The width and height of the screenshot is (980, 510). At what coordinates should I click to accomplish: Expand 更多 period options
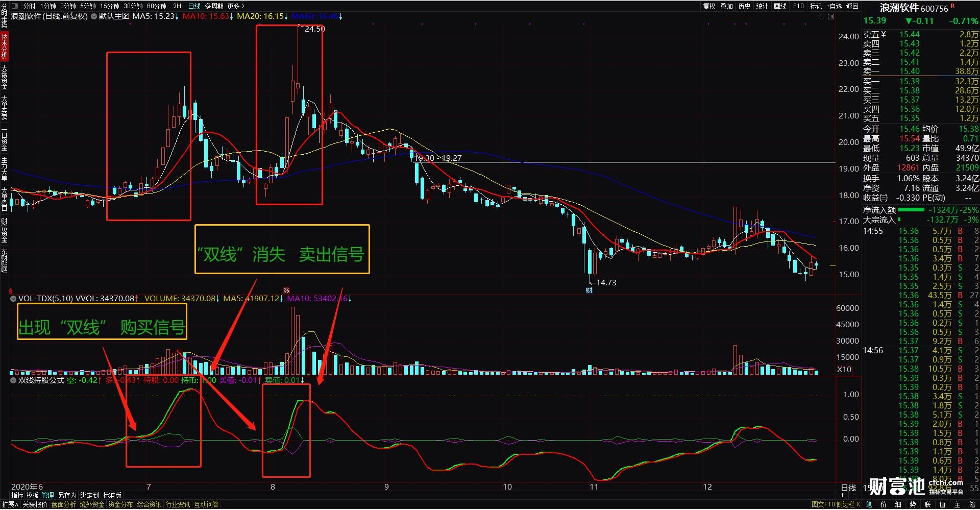click(236, 6)
